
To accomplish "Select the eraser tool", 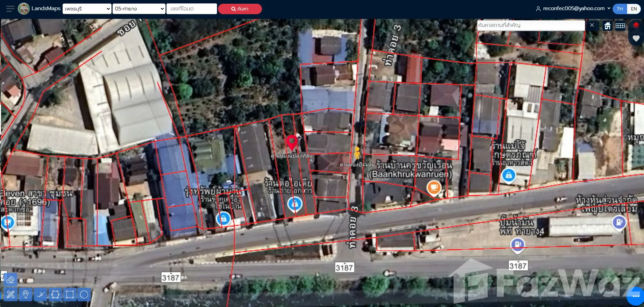I will [x=10, y=280].
